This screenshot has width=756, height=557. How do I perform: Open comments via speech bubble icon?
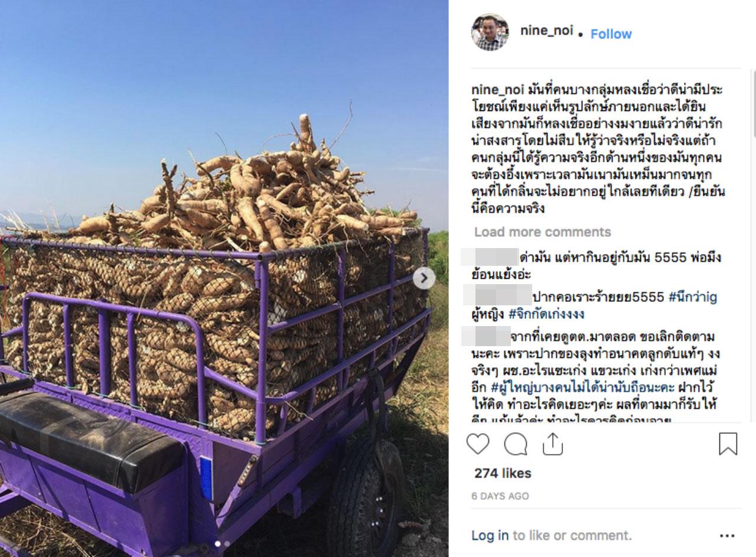click(x=516, y=444)
